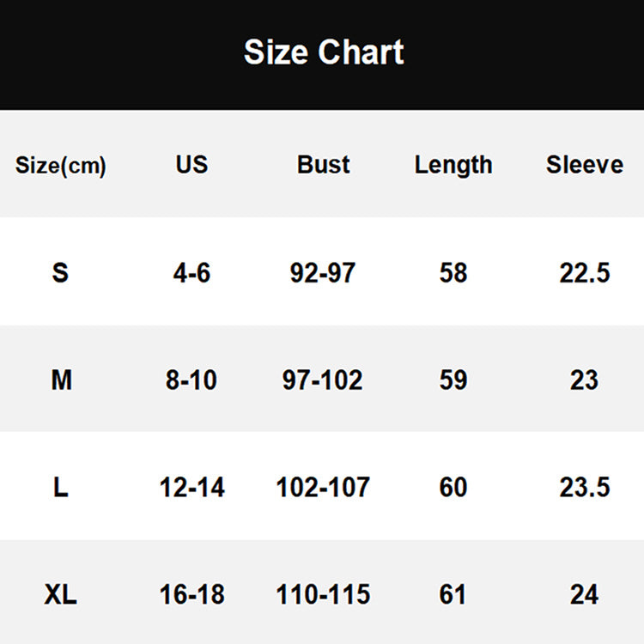This screenshot has height=644, width=644.
Task: Select the length value 61
Action: tap(453, 594)
